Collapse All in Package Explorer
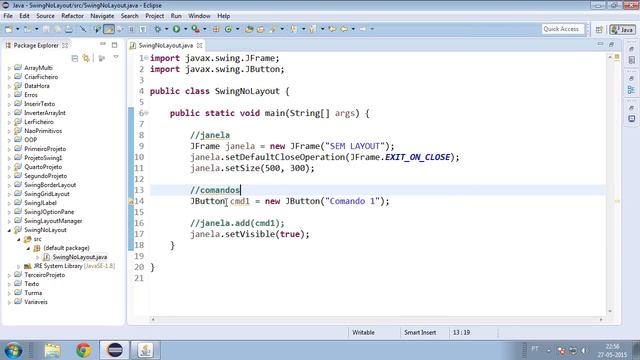This screenshot has width=640, height=360. click(75, 58)
